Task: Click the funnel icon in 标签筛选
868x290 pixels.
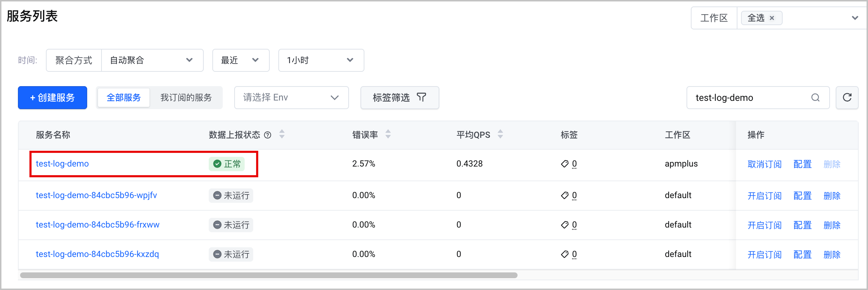Action: tap(421, 97)
